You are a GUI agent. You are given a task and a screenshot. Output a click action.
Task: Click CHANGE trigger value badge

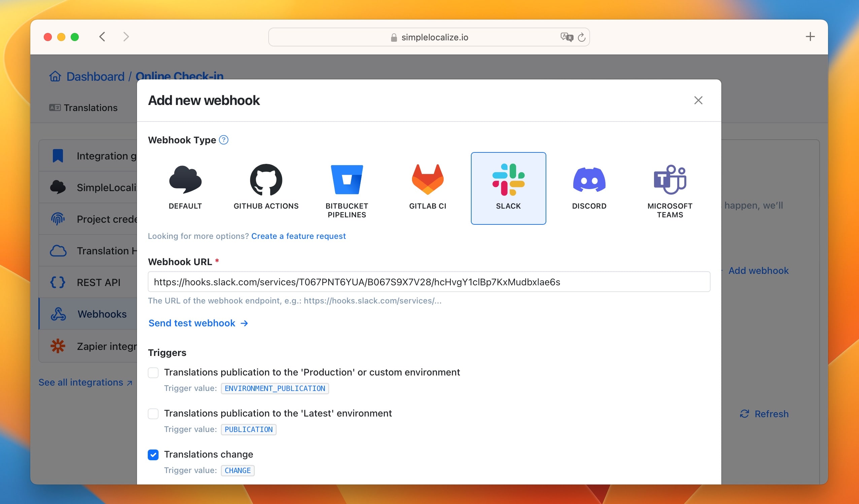[x=238, y=471]
